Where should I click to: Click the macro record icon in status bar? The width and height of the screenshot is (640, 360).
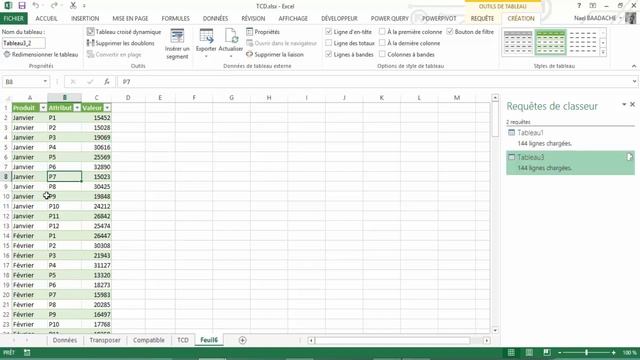[x=27, y=352]
